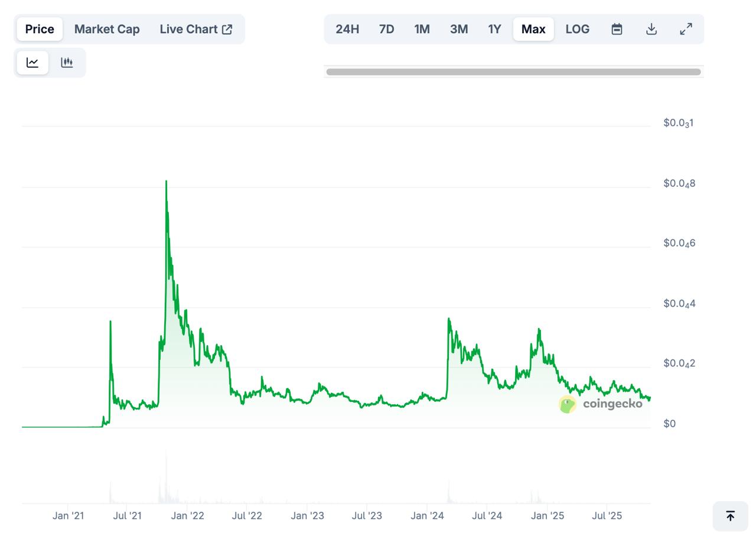Viewport: 756px width, 539px height.
Task: Expand chart to fullscreen
Action: pos(686,29)
